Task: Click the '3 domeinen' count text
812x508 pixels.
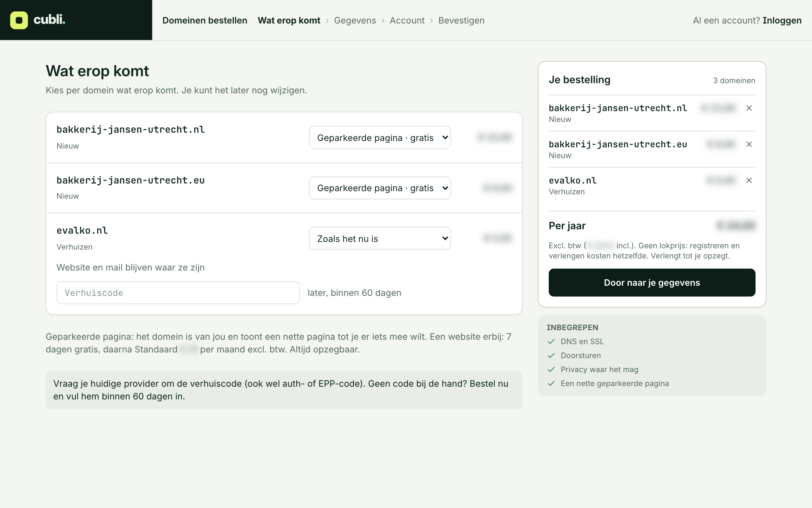Action: pos(734,81)
